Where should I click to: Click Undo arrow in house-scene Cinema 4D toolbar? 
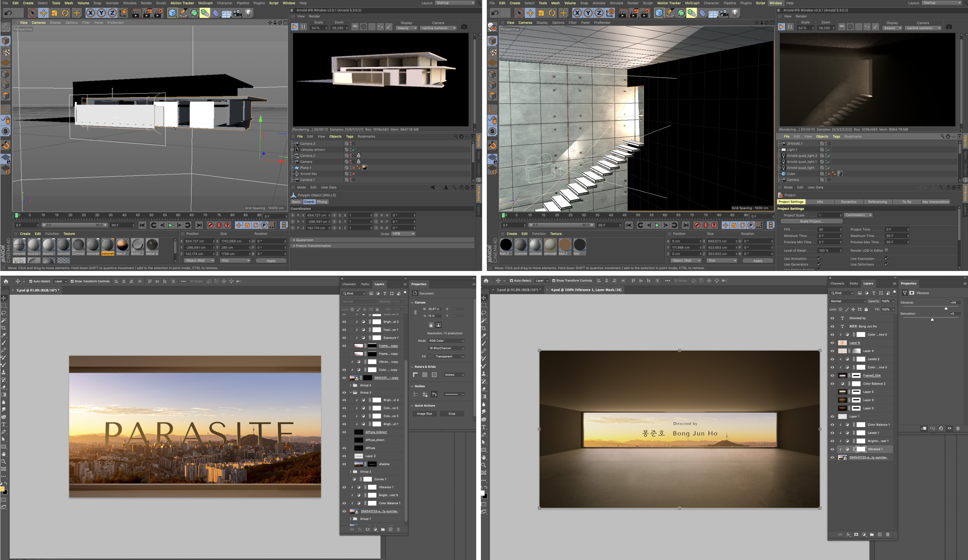pos(8,13)
